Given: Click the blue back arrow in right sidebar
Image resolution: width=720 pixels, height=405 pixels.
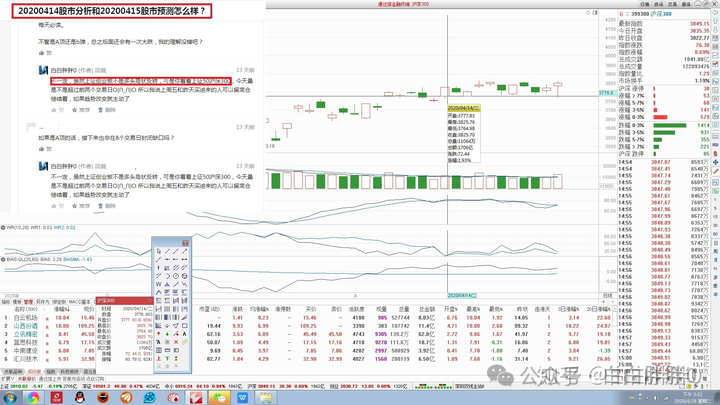Looking at the screenshot, I should pos(715,13).
